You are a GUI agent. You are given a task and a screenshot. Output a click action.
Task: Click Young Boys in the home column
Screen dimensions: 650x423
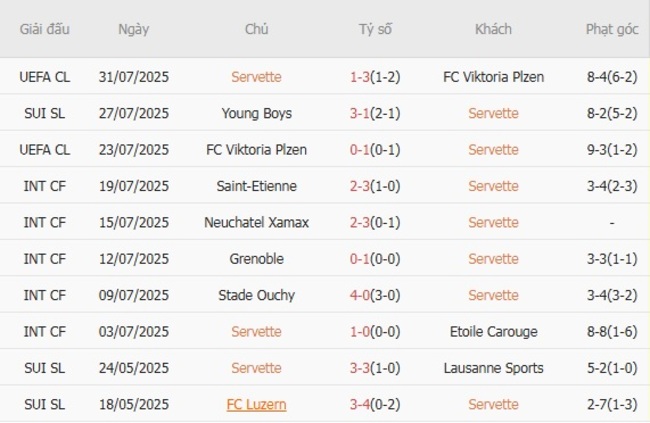pos(256,113)
